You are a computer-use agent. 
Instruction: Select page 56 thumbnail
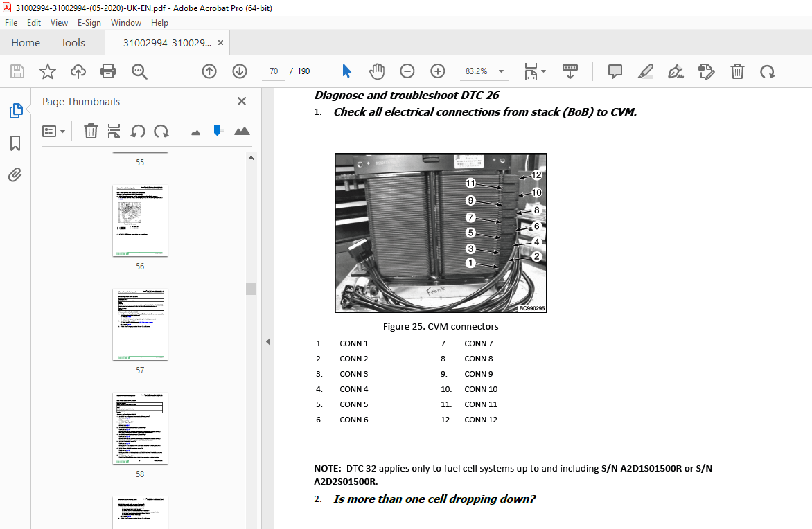tap(141, 220)
